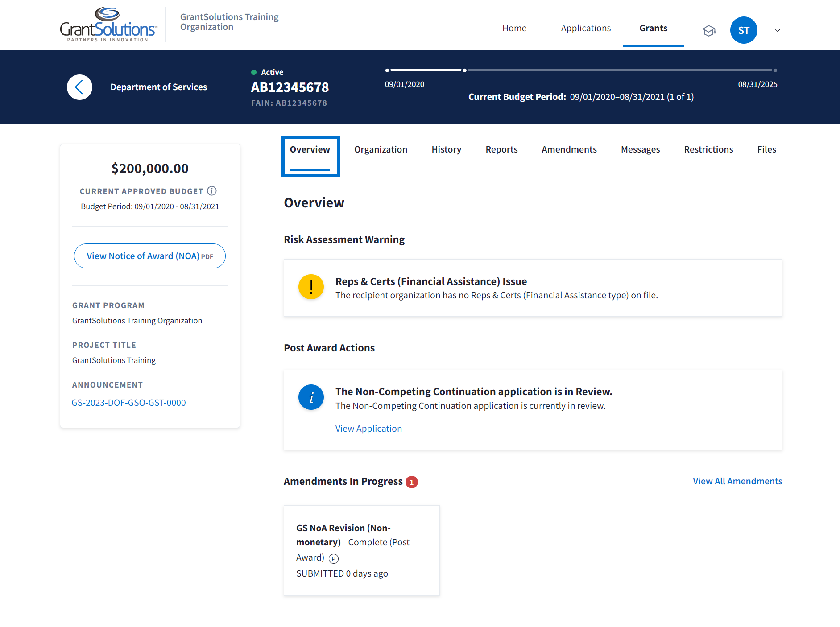
Task: Follow the View Application link
Action: (x=368, y=429)
